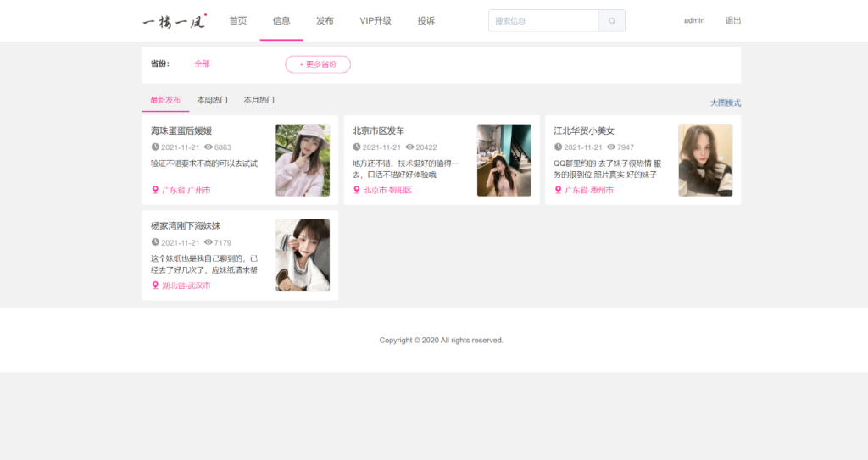Open the 信息 navigation item
868x460 pixels.
pos(281,21)
